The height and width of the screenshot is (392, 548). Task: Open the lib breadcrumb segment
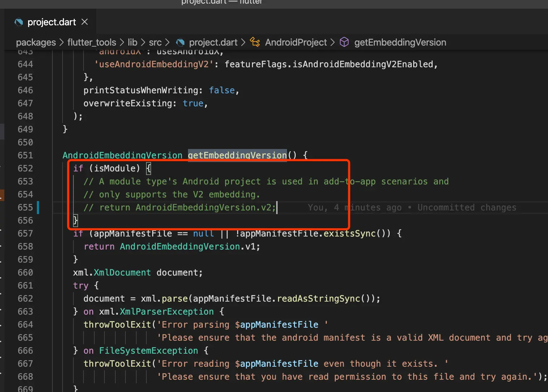click(133, 42)
